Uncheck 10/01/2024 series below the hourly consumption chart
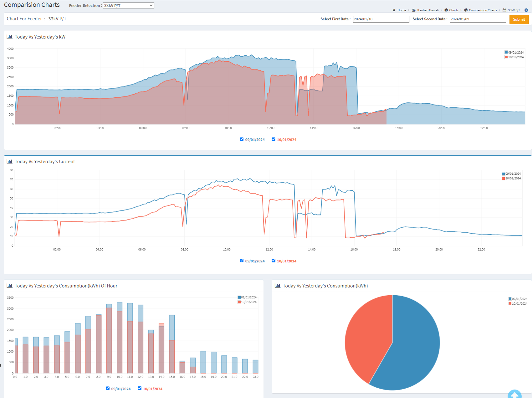This screenshot has width=532, height=398. 140,389
